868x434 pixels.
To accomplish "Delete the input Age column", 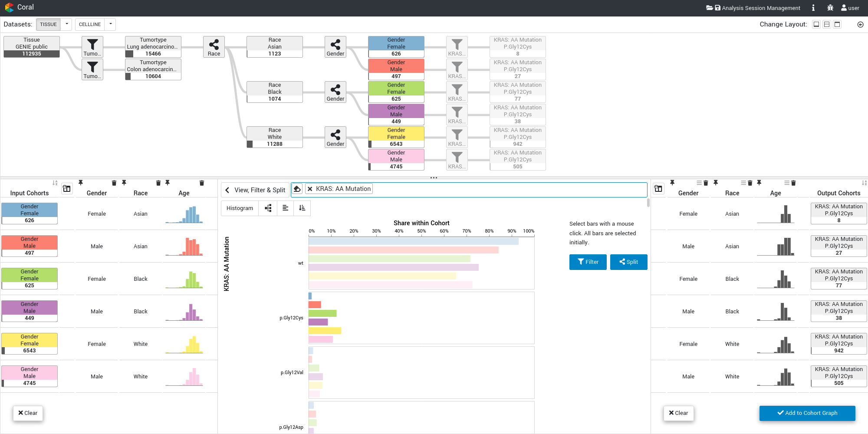I will point(202,183).
